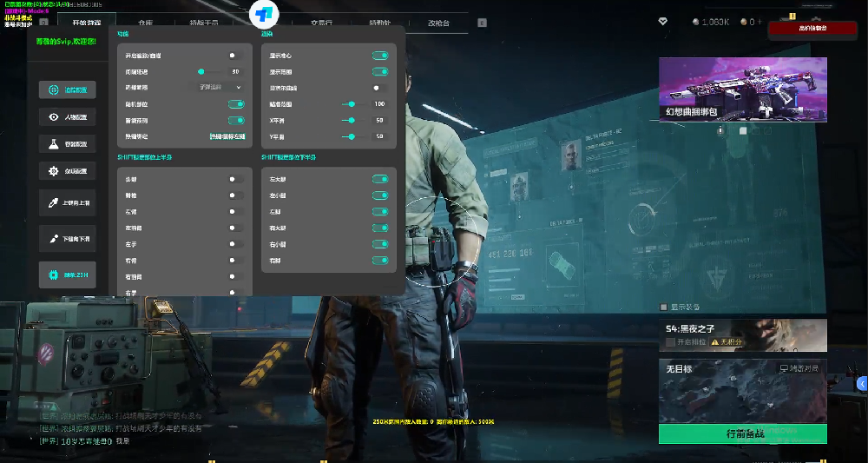This screenshot has height=463, width=868.
Task: Check the 开启排位 checkbox
Action: coord(670,342)
